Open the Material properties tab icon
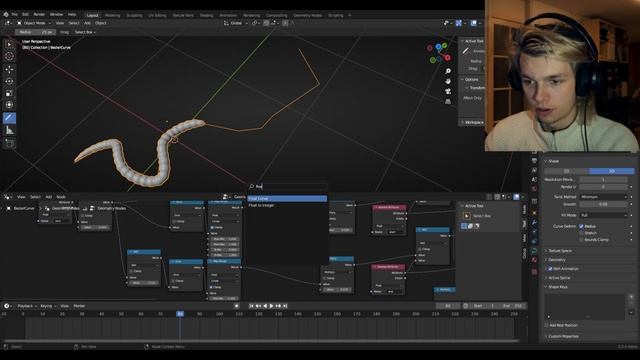 coord(534,260)
